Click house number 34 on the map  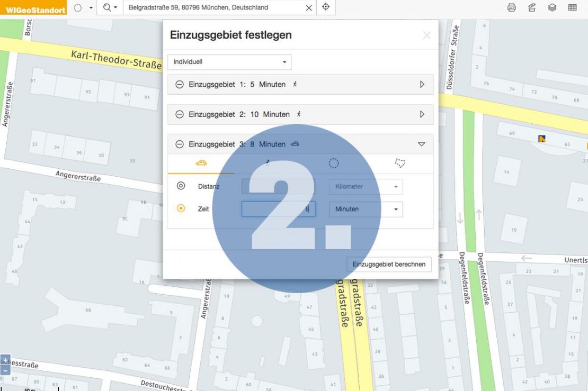coord(57,147)
